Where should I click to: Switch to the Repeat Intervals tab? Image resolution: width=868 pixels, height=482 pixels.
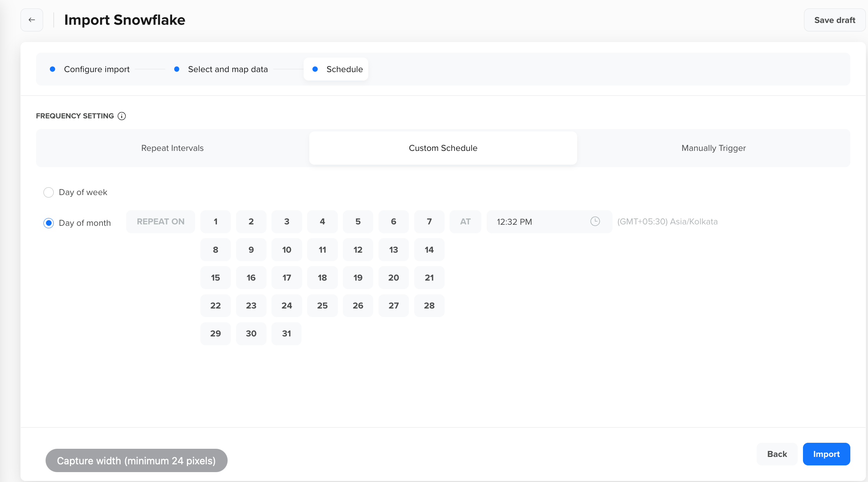172,148
